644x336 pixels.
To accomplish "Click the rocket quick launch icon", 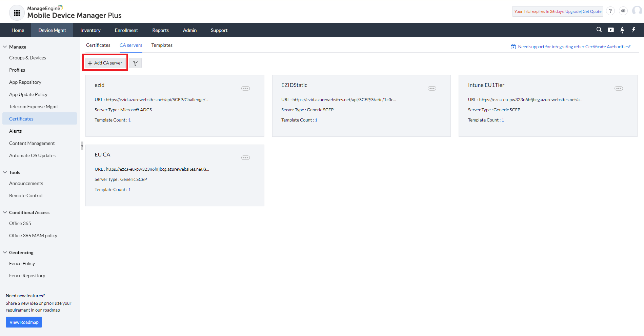I will [622, 30].
